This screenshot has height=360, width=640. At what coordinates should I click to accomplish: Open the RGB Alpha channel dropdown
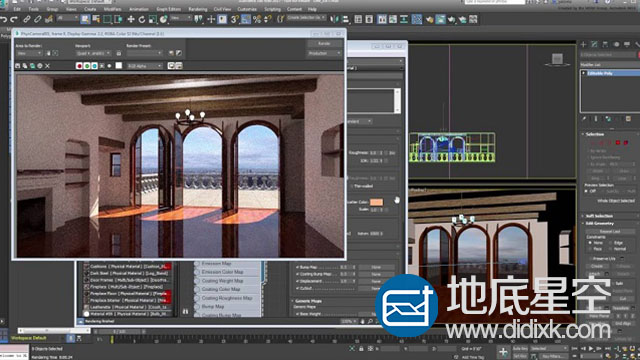coord(144,66)
